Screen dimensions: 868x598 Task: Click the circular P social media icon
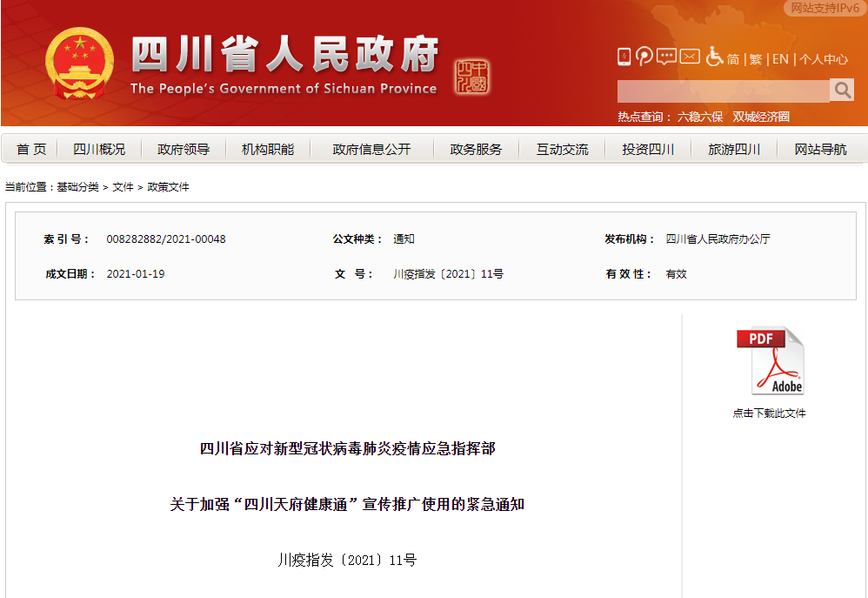(644, 57)
